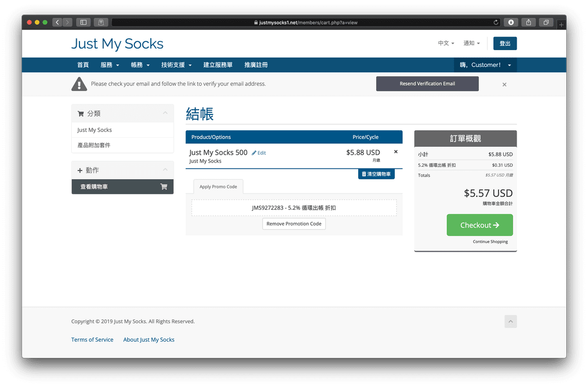Click the green Checkout button
This screenshot has width=588, height=387.
480,225
